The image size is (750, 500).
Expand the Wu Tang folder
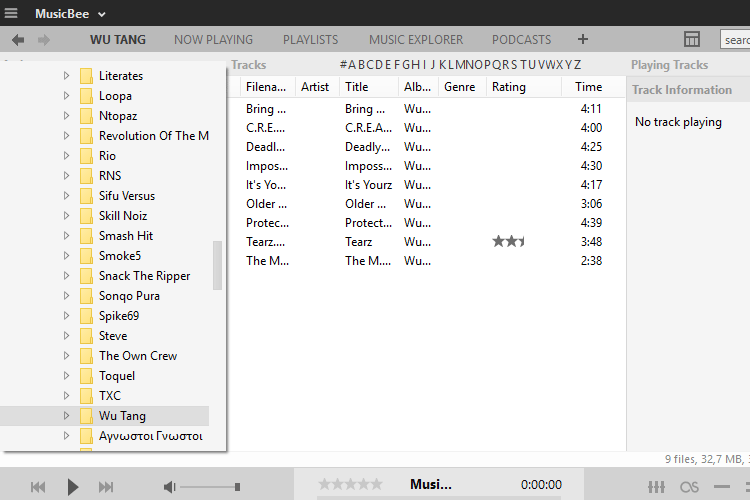[66, 416]
